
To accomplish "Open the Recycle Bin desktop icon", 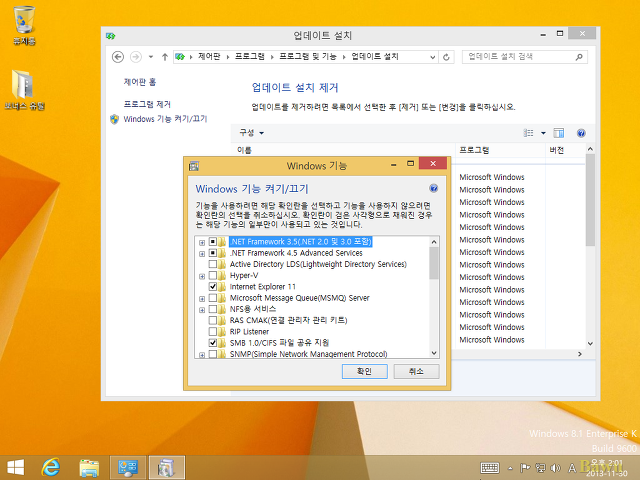I will pos(24,24).
